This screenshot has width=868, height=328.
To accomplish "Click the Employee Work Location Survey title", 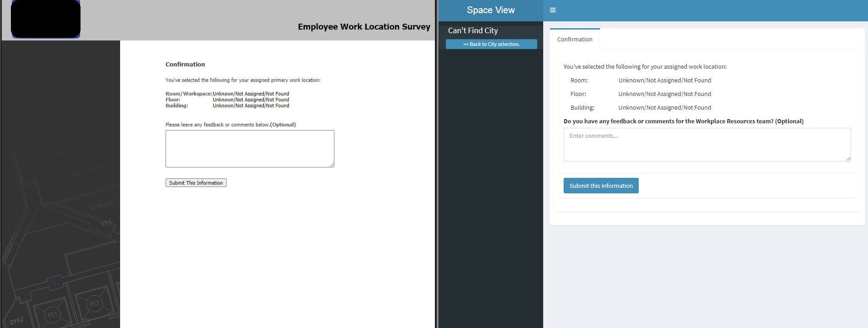I will click(364, 26).
